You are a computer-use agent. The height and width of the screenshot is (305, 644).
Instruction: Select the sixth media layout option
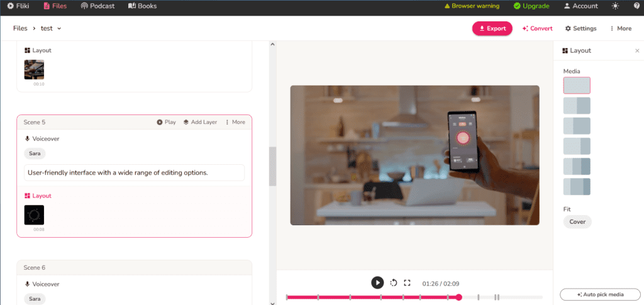coord(577,186)
